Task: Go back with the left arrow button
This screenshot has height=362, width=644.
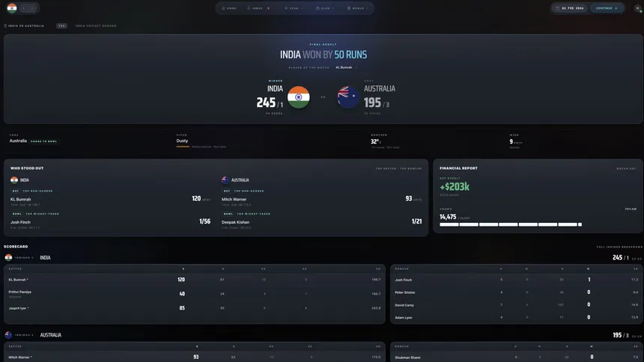Action: [x=23, y=8]
